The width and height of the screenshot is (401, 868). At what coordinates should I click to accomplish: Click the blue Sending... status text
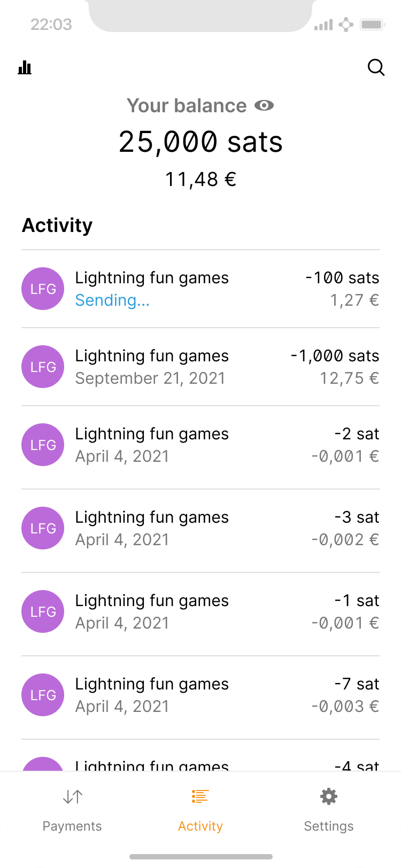coord(112,300)
